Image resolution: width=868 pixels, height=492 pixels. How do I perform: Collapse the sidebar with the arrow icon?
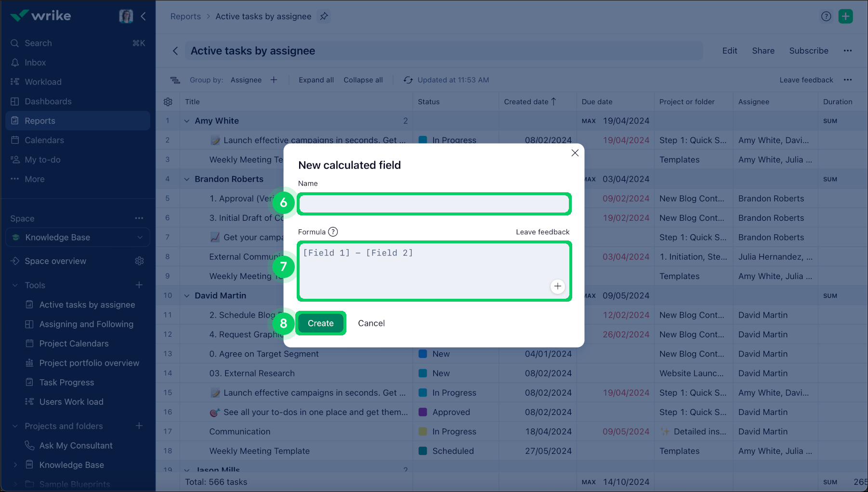pos(143,16)
